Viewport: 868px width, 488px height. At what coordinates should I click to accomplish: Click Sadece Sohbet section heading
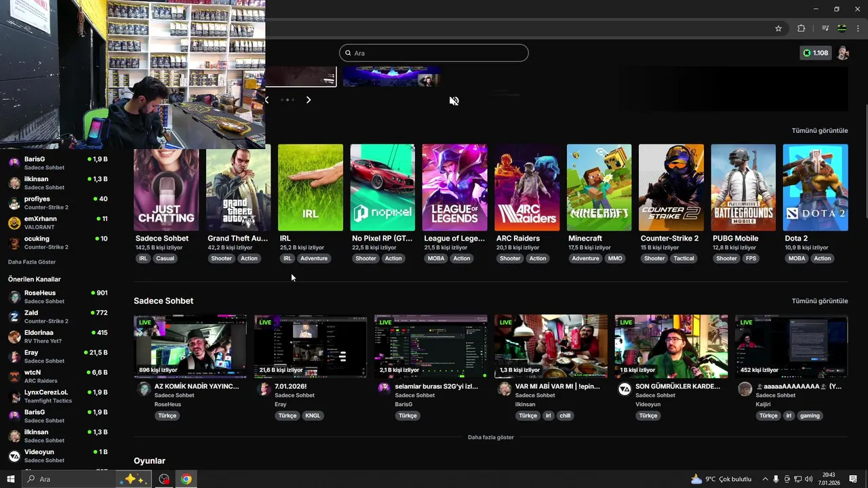163,301
